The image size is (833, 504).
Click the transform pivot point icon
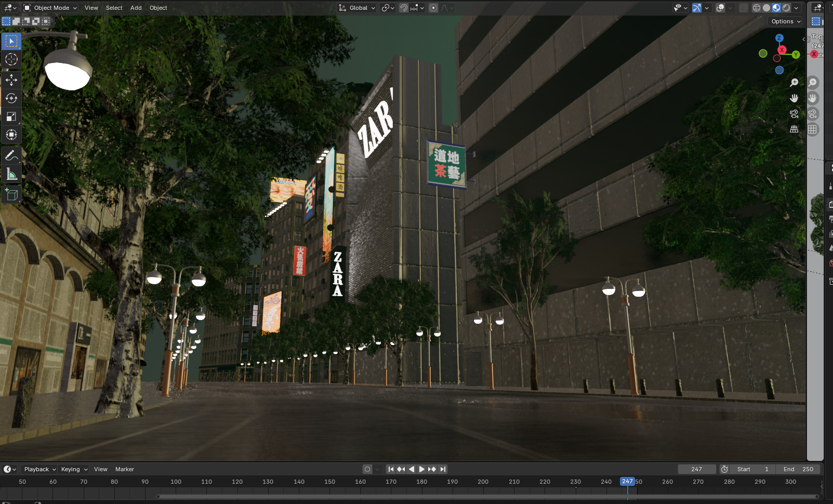point(388,8)
